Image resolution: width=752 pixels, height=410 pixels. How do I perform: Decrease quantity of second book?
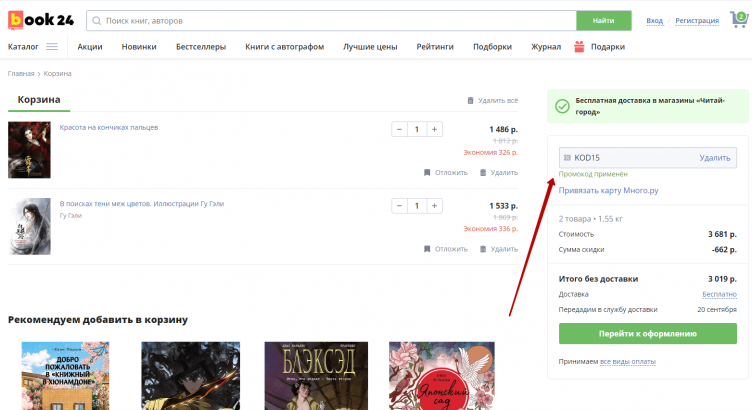coord(399,206)
